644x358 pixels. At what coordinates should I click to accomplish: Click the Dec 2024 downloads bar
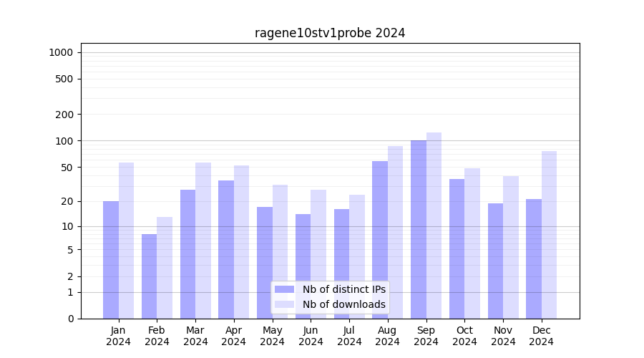coord(549,235)
